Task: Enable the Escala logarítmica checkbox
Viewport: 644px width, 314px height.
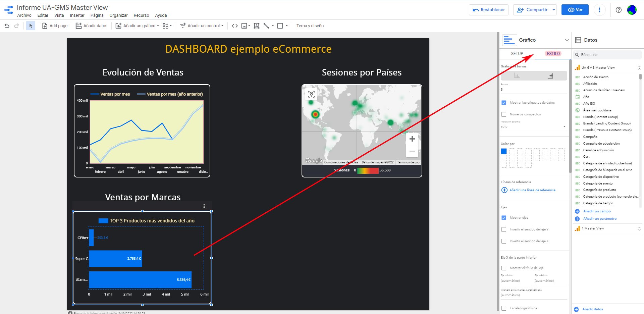Action: [504, 308]
